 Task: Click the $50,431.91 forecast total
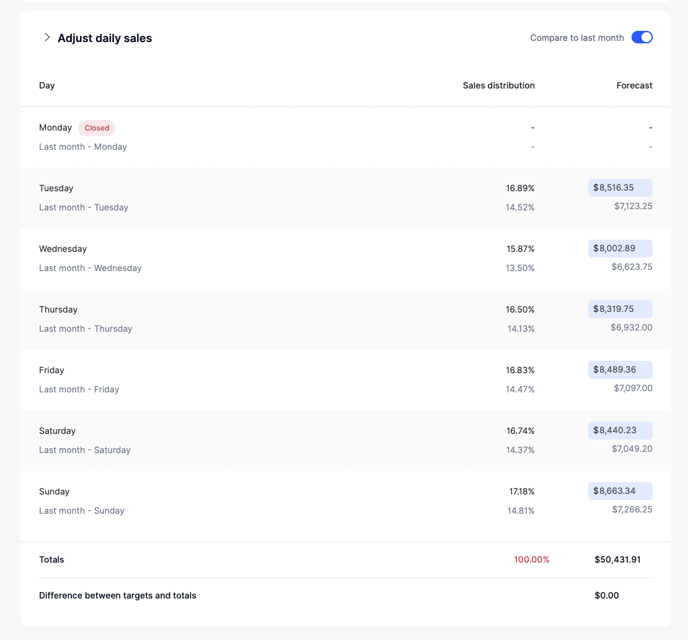coord(617,560)
